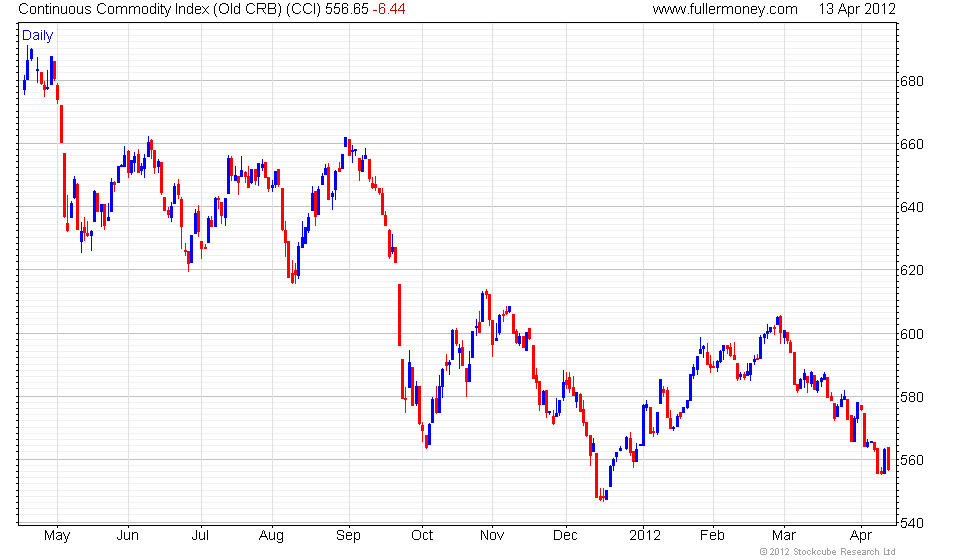Click the Nov label on time axis
The height and width of the screenshot is (560, 980).
pyautogui.click(x=492, y=536)
